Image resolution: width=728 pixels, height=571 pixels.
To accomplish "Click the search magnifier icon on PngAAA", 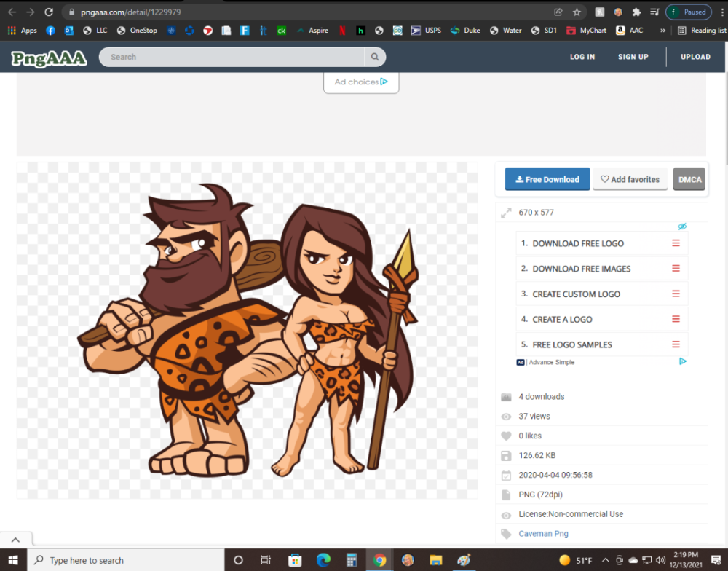I will click(375, 57).
